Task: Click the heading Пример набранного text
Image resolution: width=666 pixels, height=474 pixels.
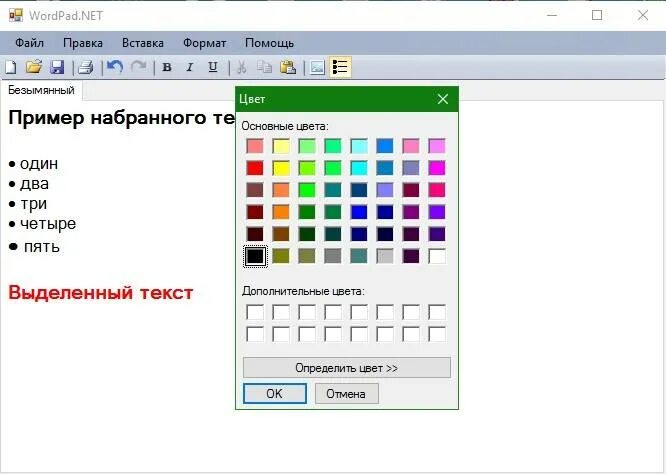Action: 121,118
